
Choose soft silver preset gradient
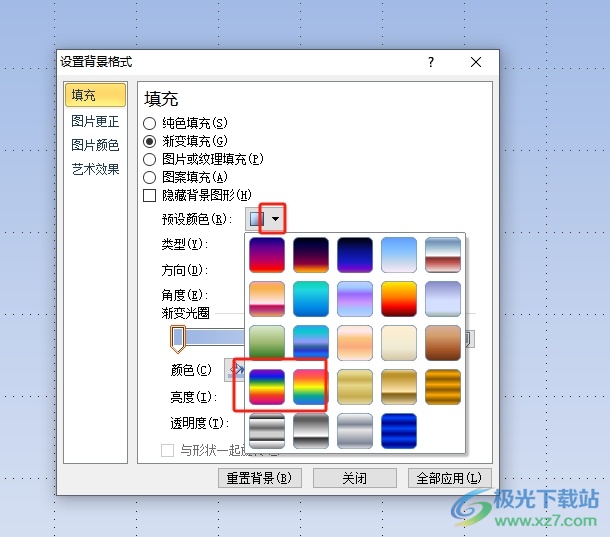pyautogui.click(x=355, y=431)
